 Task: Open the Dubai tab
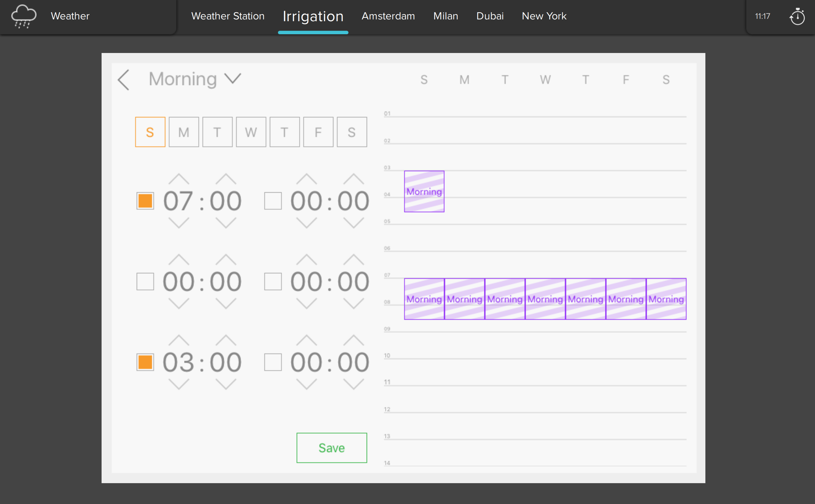(x=489, y=16)
